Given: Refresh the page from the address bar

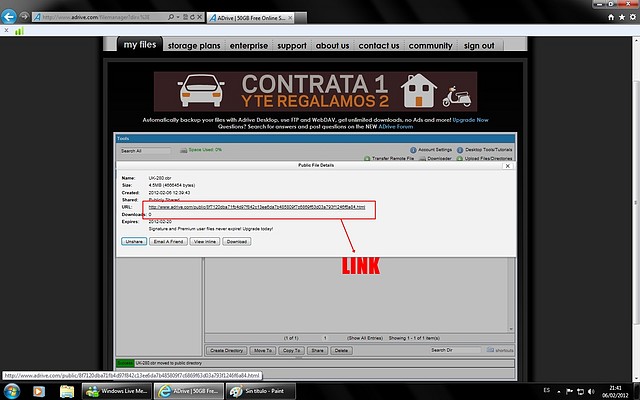Looking at the screenshot, I should pos(192,17).
